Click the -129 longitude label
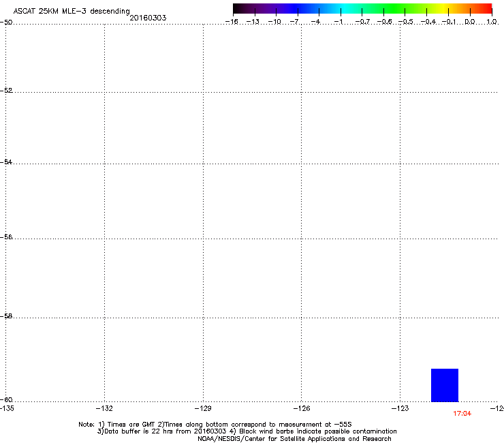Screen dimensions: 504x443 203,408
